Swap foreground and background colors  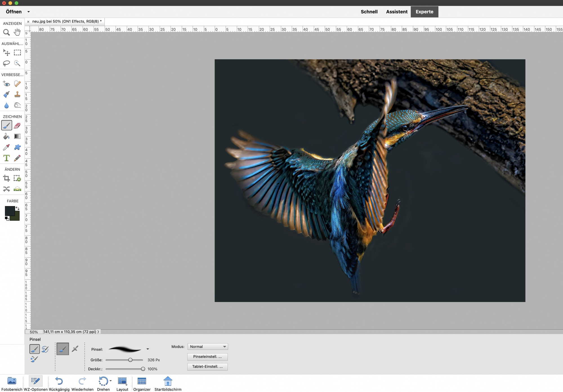coord(17,208)
